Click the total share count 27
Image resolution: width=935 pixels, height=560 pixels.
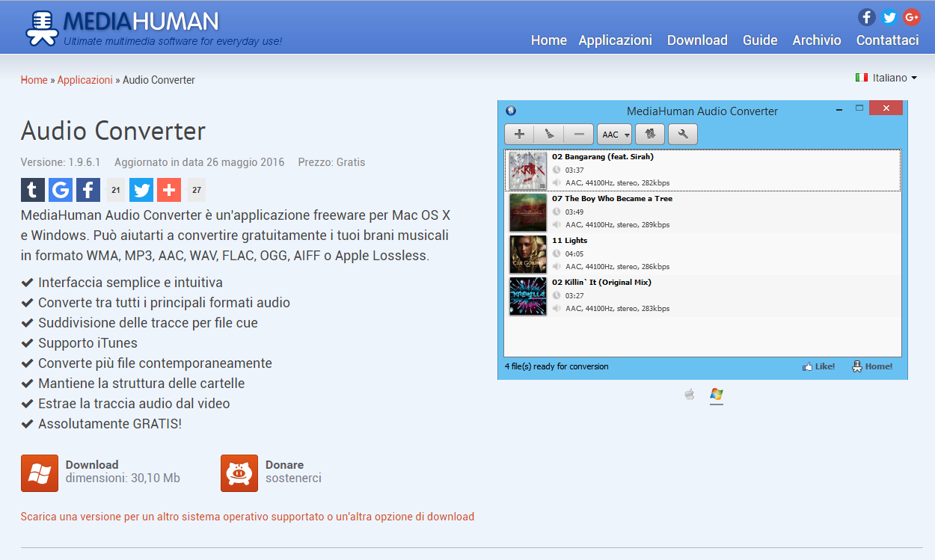point(197,190)
